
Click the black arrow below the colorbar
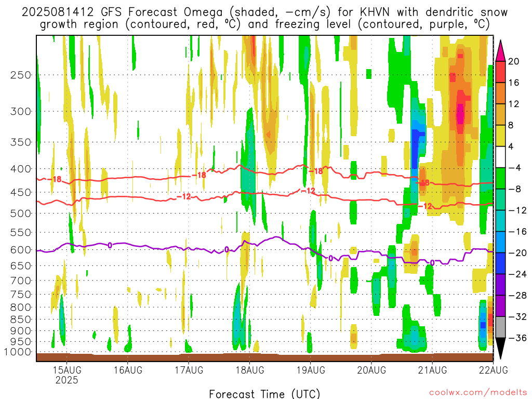500,349
